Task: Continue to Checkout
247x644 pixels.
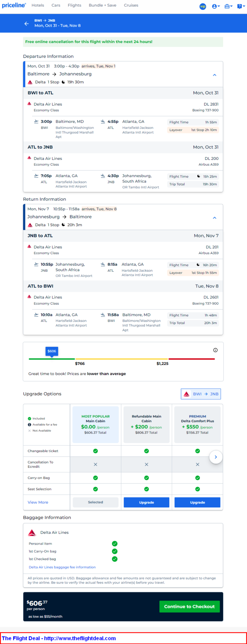Action: tap(189, 606)
